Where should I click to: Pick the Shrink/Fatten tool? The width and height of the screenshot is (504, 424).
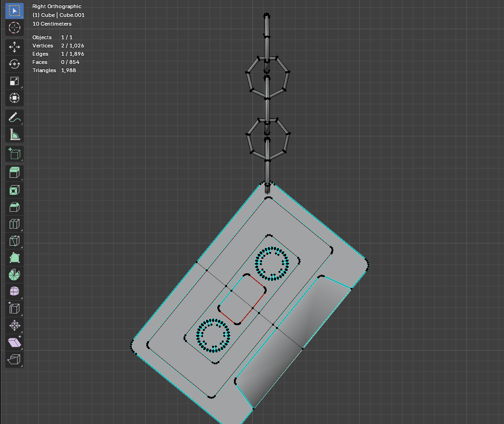tap(15, 325)
